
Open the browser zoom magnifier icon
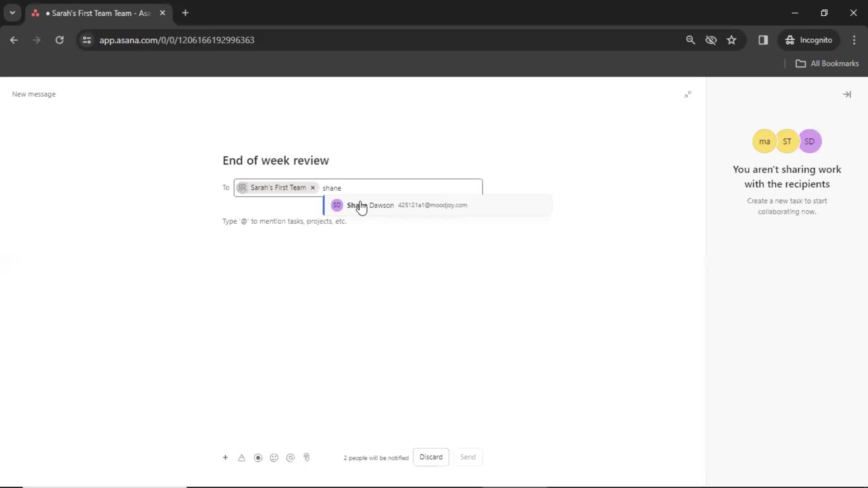click(x=690, y=40)
